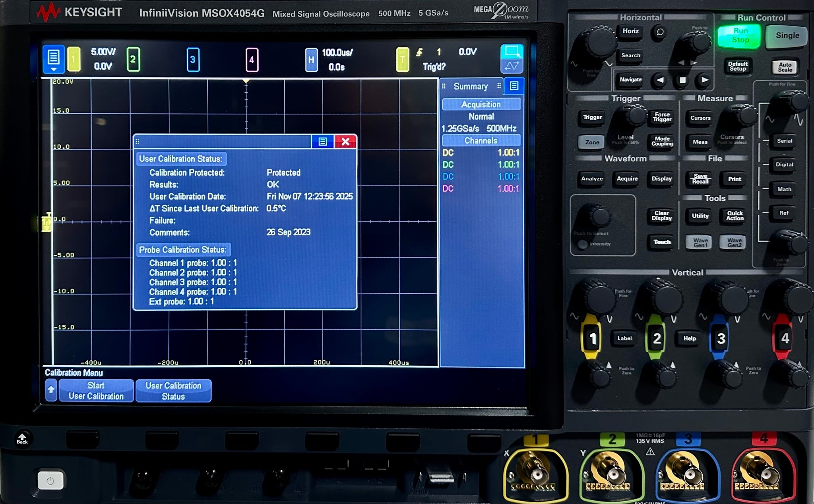
Task: Toggle channel 3 on-screen indicator
Action: [x=193, y=60]
